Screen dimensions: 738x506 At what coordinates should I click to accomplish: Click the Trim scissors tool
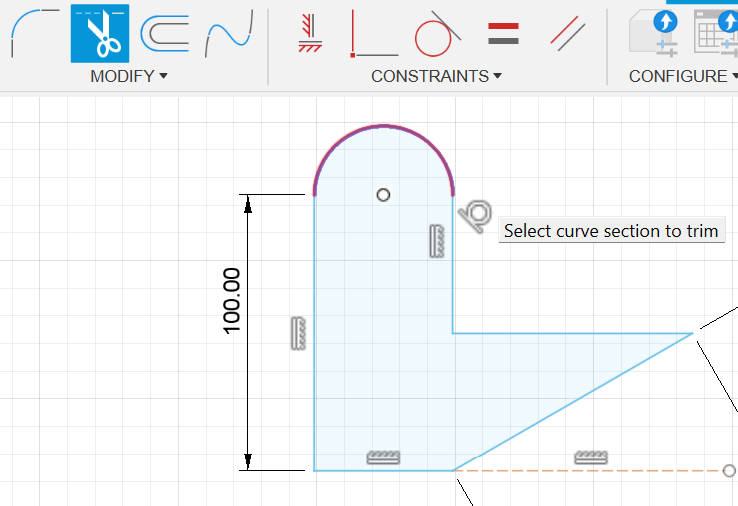pos(99,34)
